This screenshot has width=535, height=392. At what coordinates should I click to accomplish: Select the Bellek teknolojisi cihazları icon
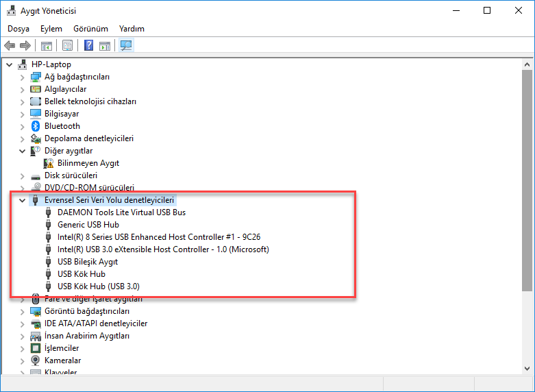click(36, 101)
